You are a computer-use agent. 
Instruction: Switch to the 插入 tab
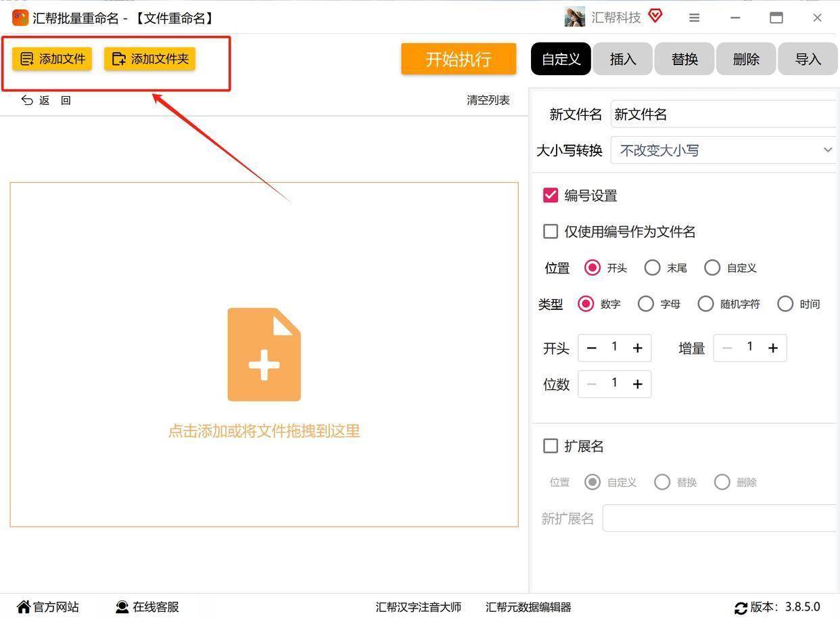point(623,60)
